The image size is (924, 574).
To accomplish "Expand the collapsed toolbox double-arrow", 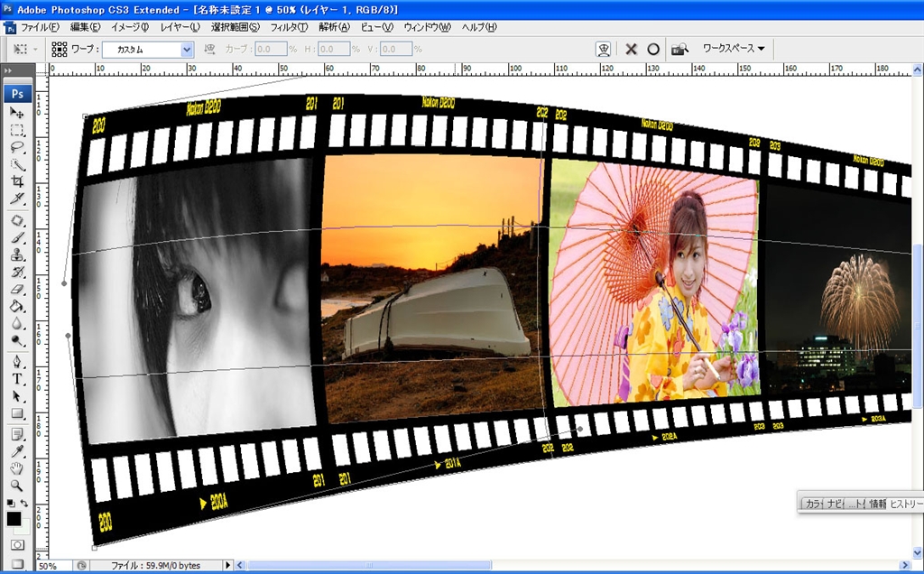I will pyautogui.click(x=8, y=70).
